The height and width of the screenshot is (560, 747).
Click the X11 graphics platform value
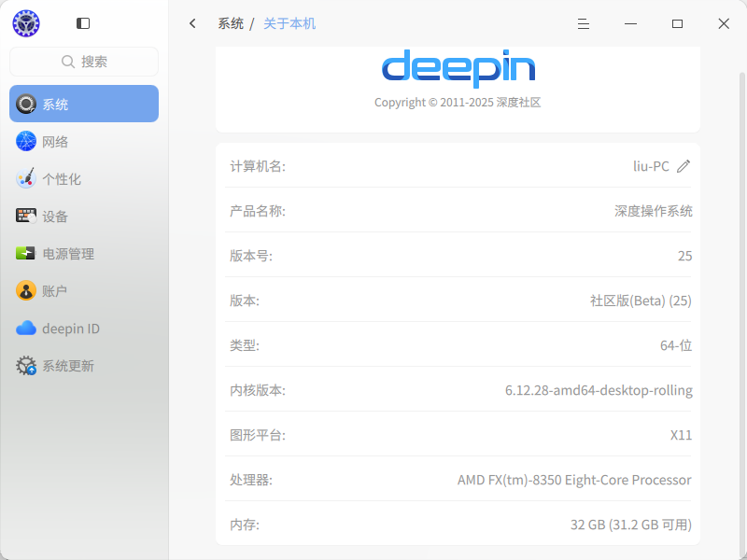(x=681, y=435)
